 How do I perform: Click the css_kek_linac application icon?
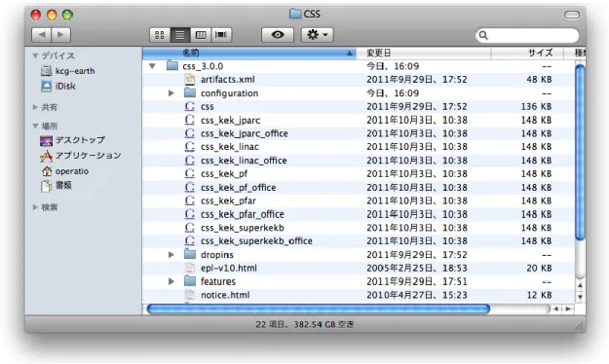(x=190, y=146)
